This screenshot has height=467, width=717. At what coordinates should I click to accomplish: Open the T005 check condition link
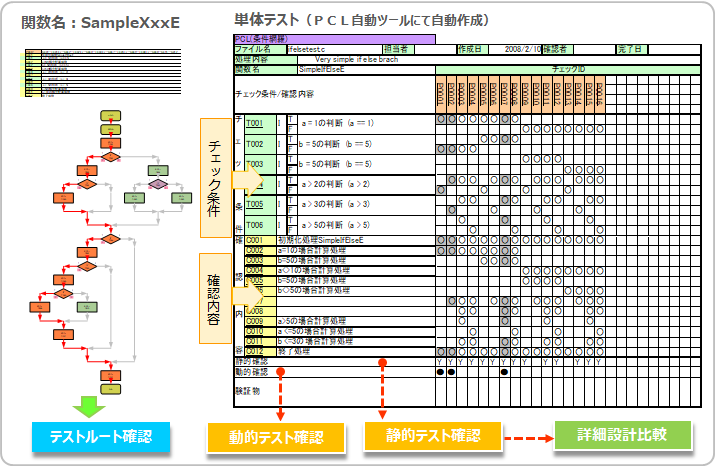[x=254, y=204]
